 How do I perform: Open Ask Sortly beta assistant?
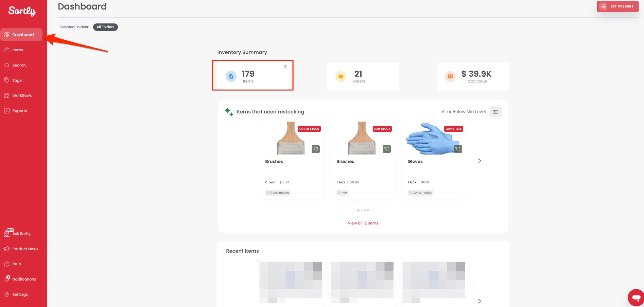click(21, 234)
